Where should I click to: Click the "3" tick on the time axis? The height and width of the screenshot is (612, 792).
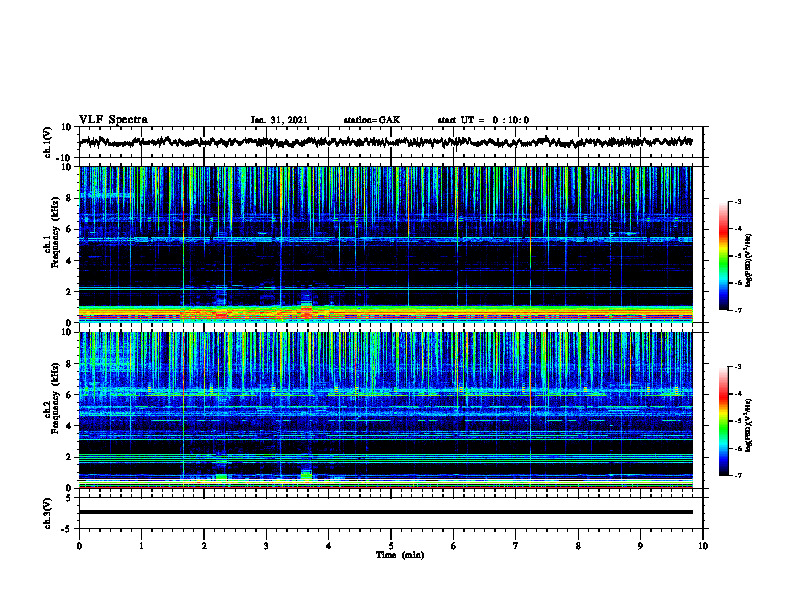(266, 546)
